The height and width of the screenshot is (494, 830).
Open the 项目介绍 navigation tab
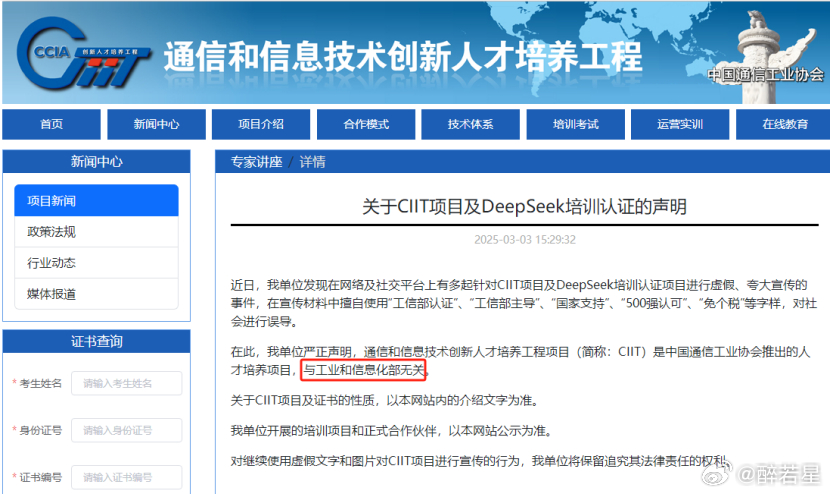click(x=261, y=124)
